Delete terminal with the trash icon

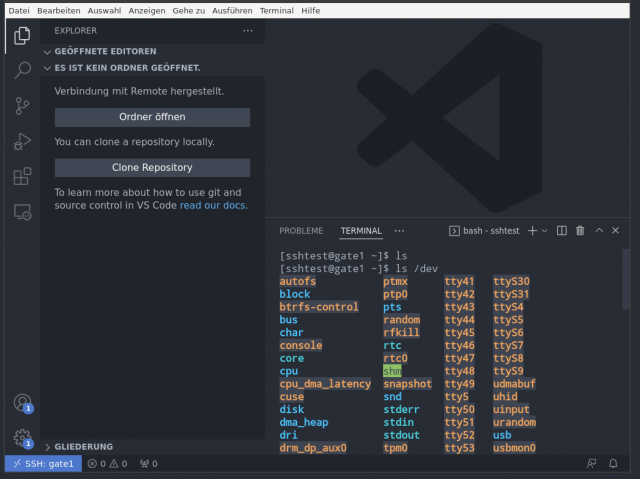pyautogui.click(x=580, y=231)
